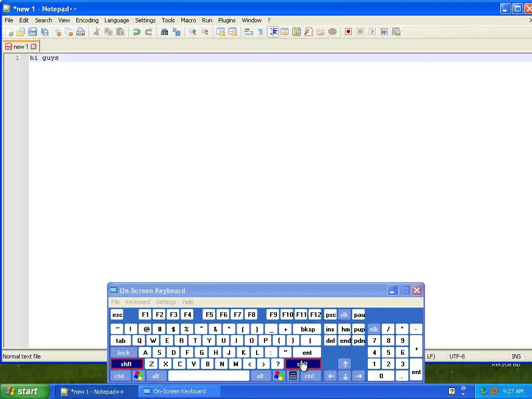Paste from clipboard toolbar icon
The height and width of the screenshot is (399, 532).
pos(121,32)
